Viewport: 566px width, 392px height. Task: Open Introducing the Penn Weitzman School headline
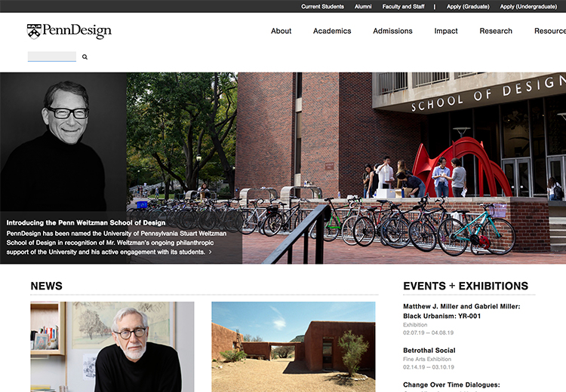coord(86,222)
